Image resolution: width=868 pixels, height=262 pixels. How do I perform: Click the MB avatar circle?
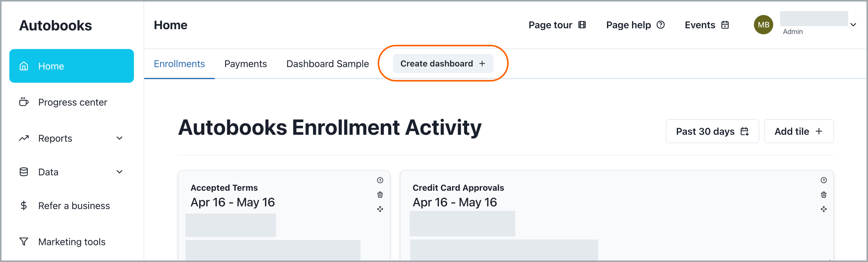(763, 24)
